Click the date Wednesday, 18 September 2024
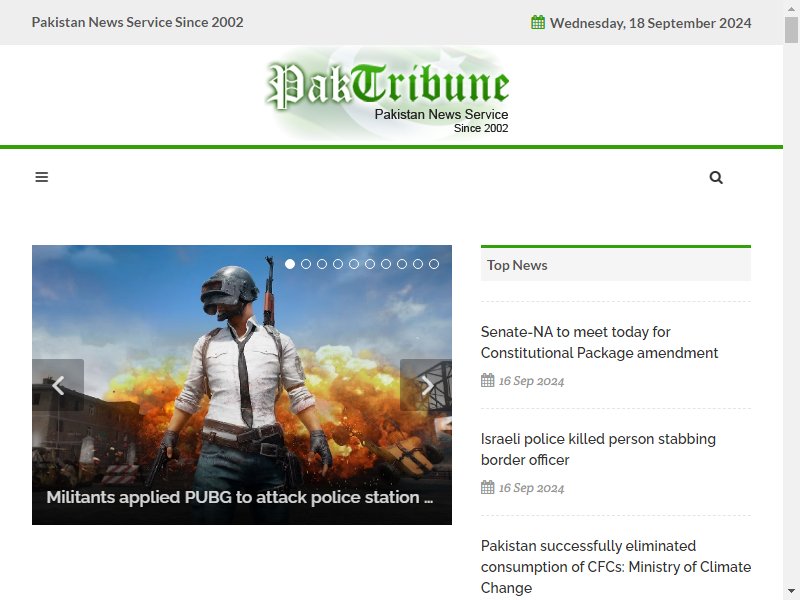Image resolution: width=800 pixels, height=600 pixels. tap(651, 23)
